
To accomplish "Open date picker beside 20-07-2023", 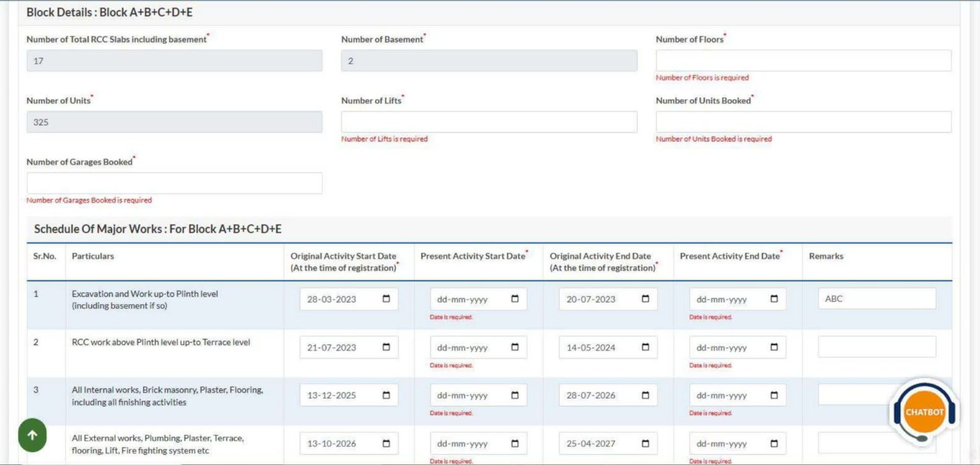I will tap(645, 299).
